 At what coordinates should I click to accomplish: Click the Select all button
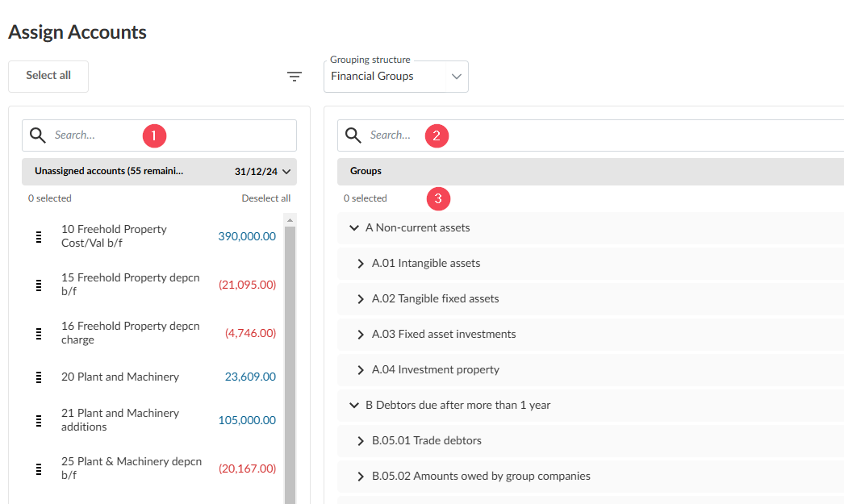48,76
